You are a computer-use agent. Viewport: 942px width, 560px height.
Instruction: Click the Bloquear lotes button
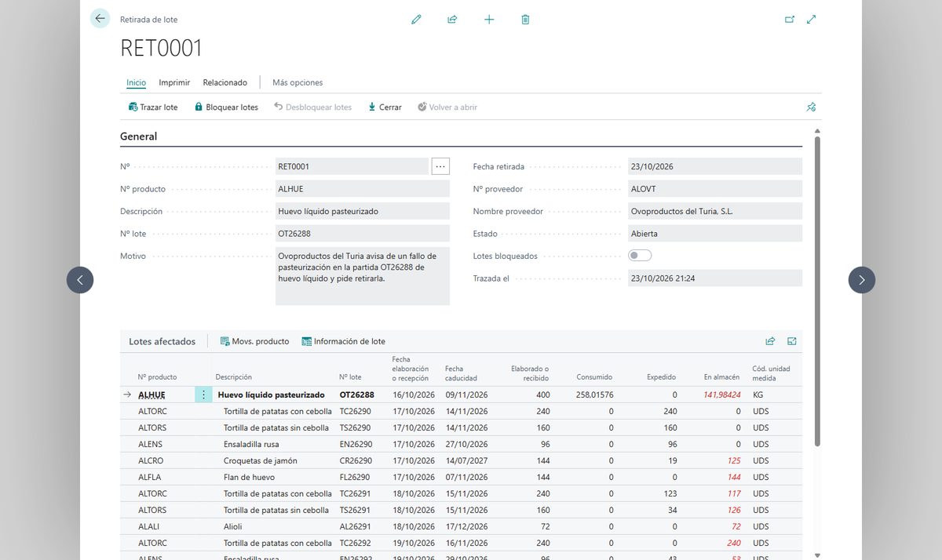click(226, 107)
